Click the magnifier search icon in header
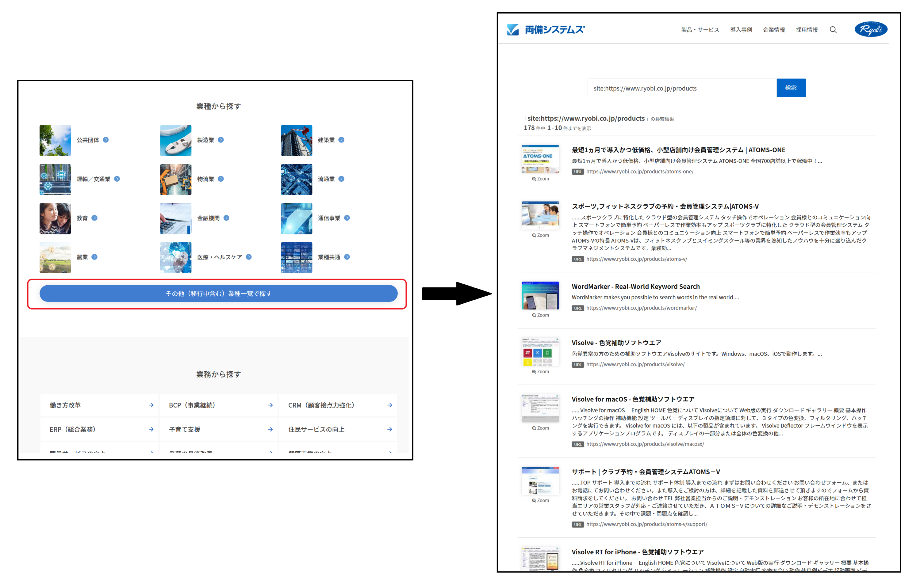Viewport: 920px width, 588px height. tap(833, 30)
